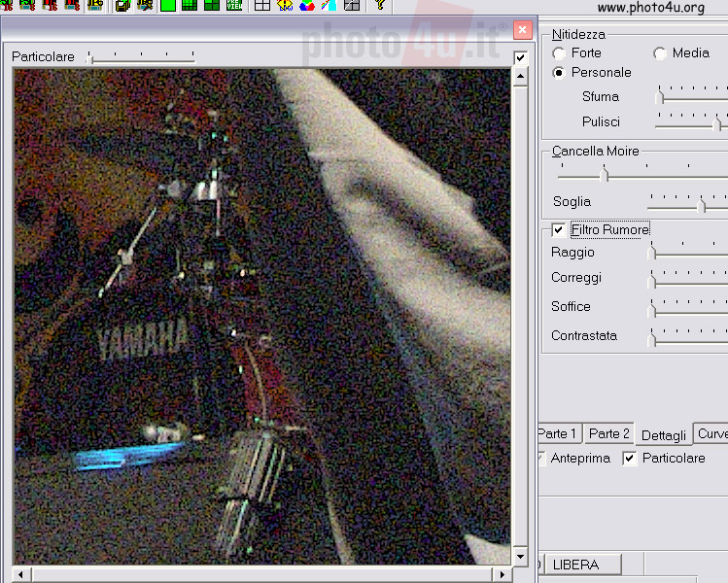The height and width of the screenshot is (583, 728).
Task: Click the preview scroll right arrow
Action: [x=503, y=574]
